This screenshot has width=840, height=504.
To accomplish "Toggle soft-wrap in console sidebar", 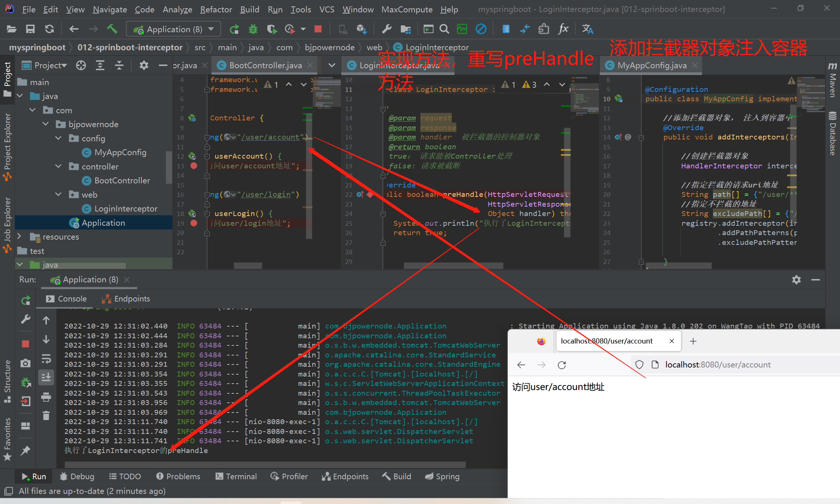I will click(x=46, y=358).
